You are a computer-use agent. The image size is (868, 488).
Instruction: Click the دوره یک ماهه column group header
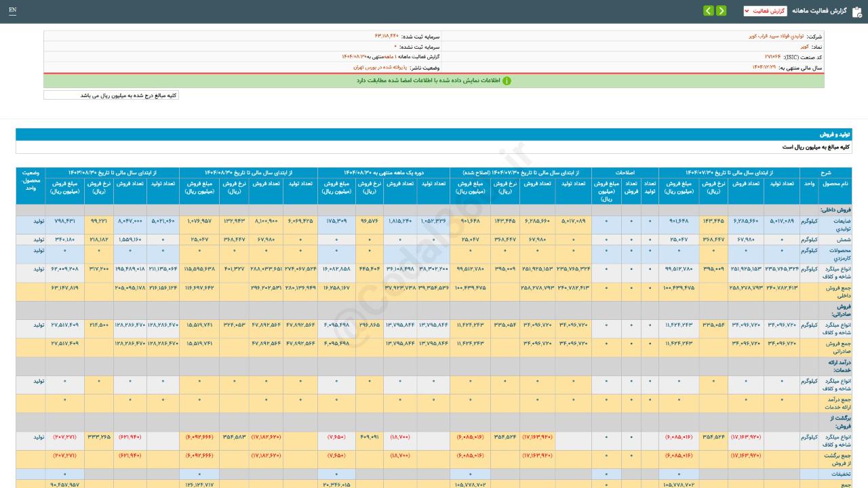point(383,172)
